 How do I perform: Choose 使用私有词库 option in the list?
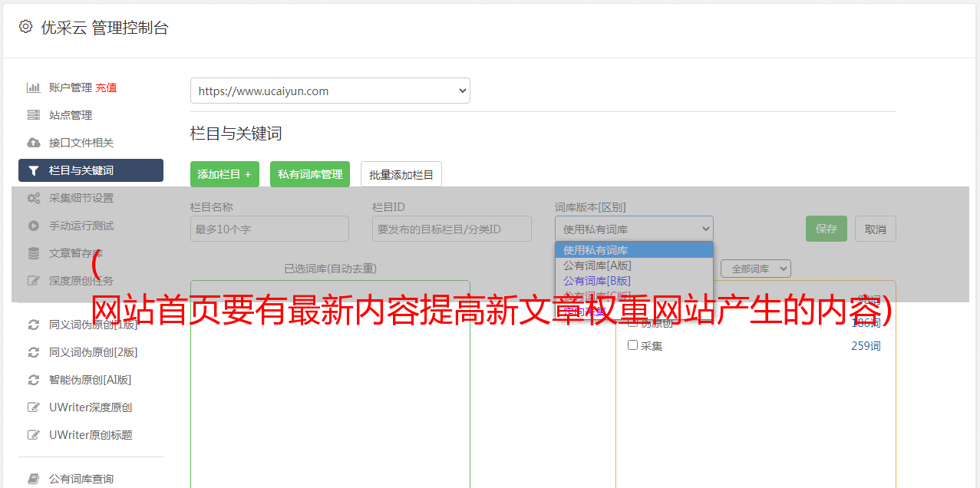634,250
